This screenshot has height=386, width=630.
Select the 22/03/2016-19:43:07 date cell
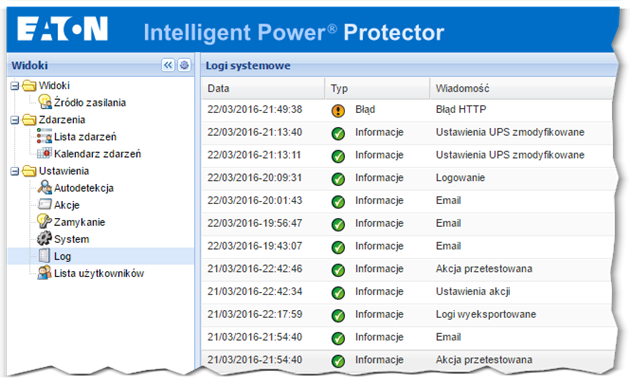[255, 246]
